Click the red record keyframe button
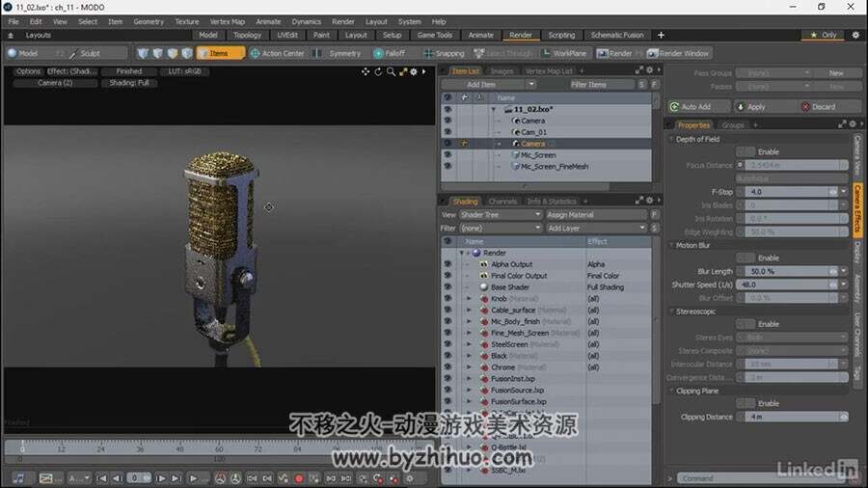The width and height of the screenshot is (868, 488). tap(299, 478)
